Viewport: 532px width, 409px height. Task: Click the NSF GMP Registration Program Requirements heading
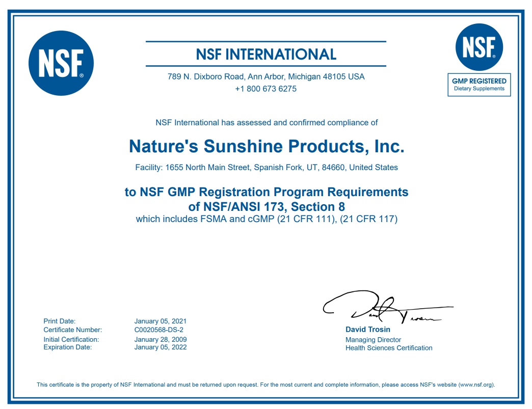coord(267,192)
